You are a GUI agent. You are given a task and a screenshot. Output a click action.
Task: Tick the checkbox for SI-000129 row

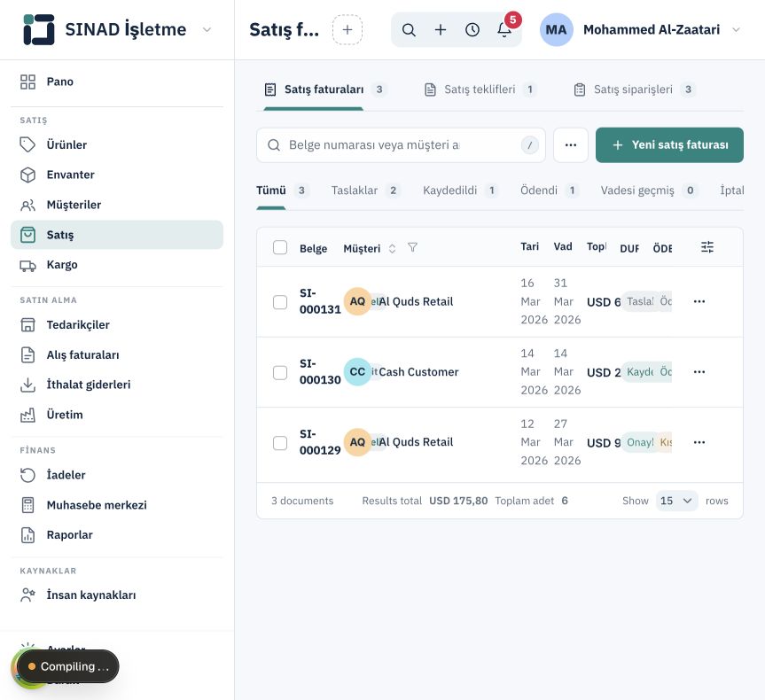click(280, 443)
